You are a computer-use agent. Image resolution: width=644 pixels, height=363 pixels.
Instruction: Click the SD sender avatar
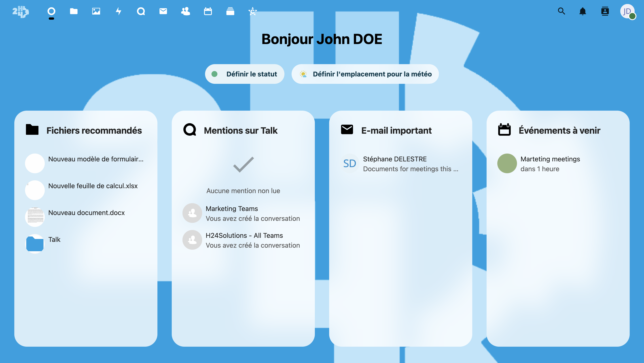[x=350, y=163]
